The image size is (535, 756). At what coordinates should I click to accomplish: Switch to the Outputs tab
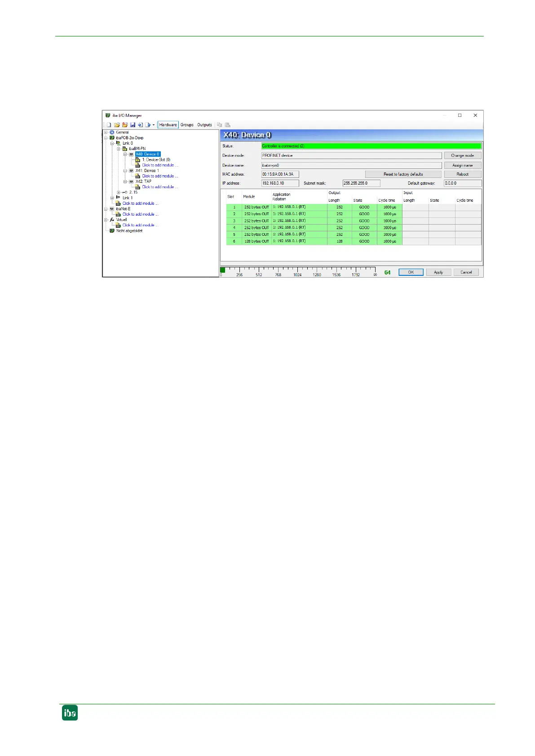[204, 125]
